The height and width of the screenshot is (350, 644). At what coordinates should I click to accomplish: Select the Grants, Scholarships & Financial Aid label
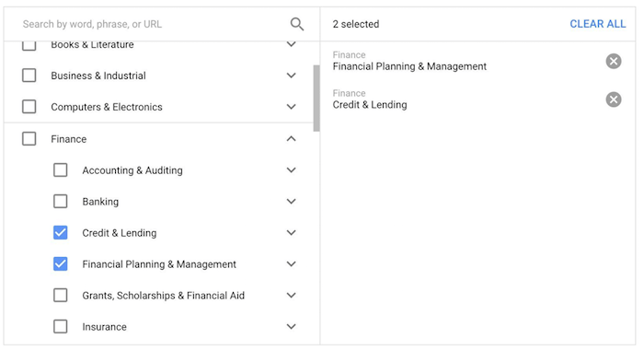tap(164, 296)
